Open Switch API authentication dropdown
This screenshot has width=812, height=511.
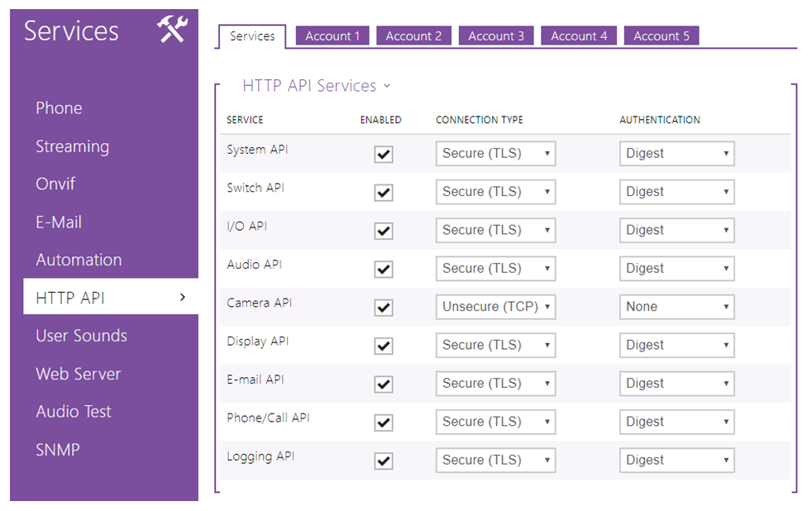tap(676, 192)
